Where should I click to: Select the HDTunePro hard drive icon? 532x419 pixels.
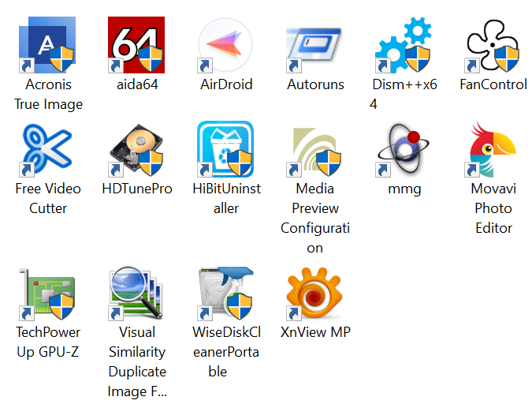[136, 149]
